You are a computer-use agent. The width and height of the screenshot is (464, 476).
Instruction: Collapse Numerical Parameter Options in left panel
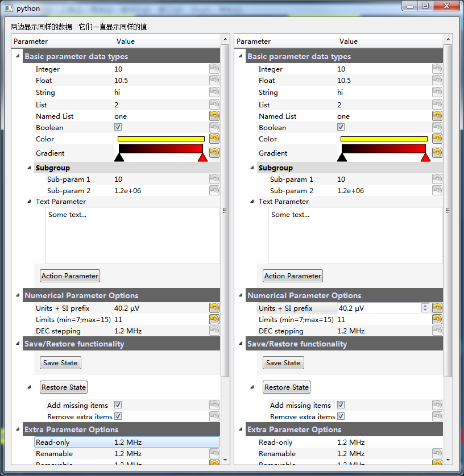18,295
